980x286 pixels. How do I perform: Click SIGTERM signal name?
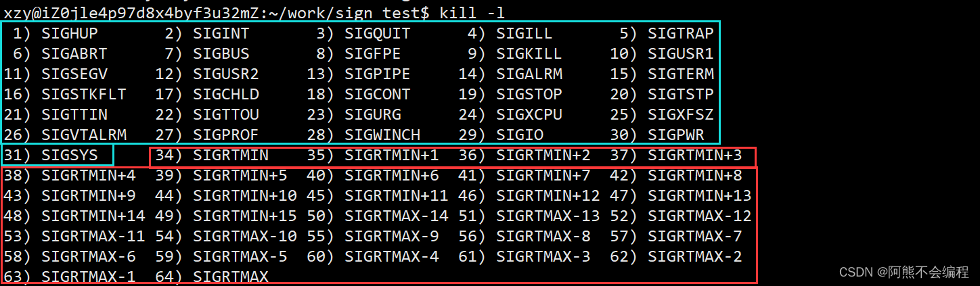[x=681, y=74]
